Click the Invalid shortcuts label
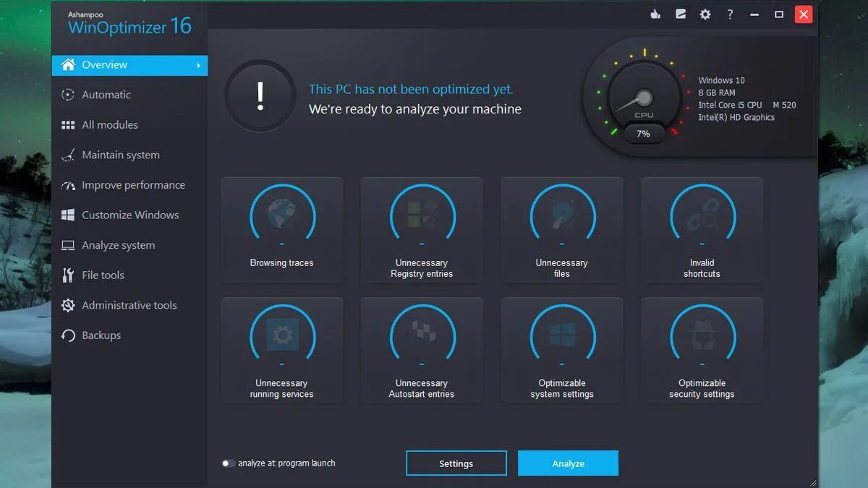868x488 pixels. click(x=702, y=268)
